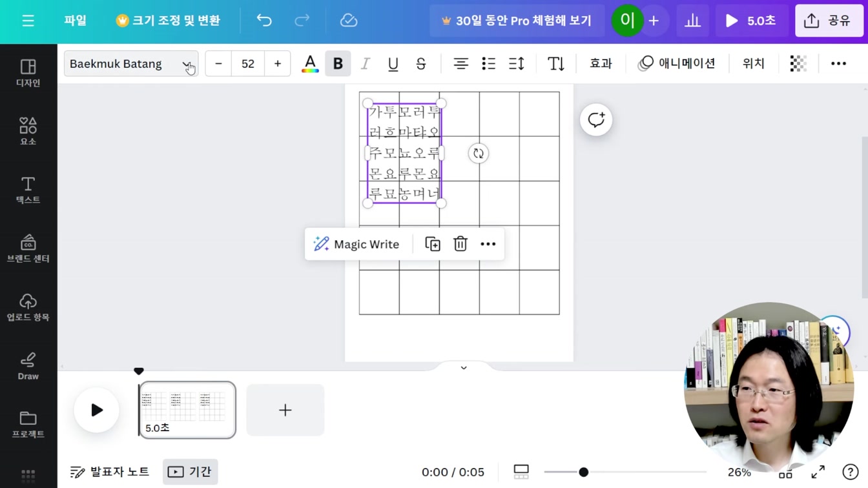
Task: Redo the last action
Action: tap(302, 21)
